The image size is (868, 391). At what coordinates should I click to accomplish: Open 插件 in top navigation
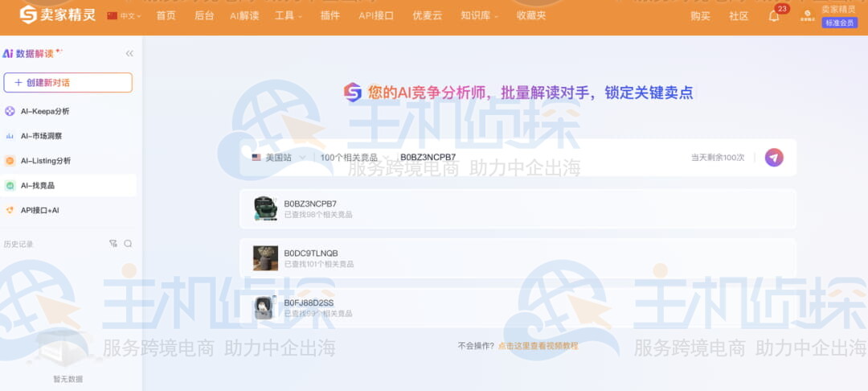330,16
